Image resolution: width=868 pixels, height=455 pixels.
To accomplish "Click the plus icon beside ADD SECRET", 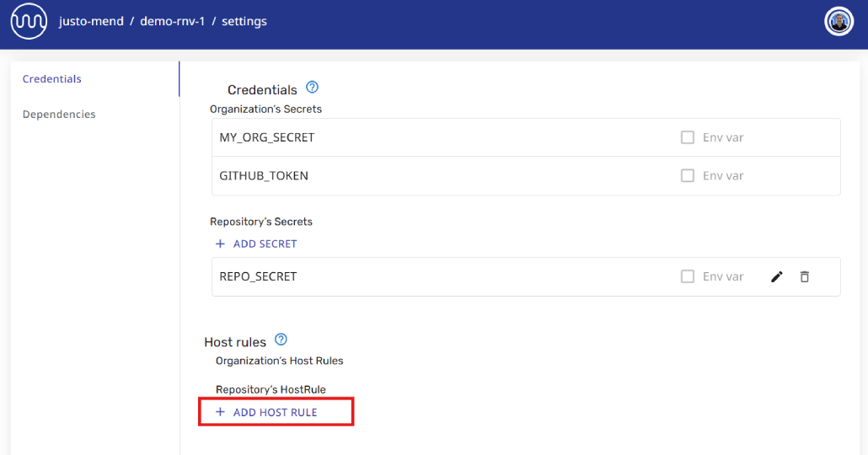I will (x=220, y=244).
